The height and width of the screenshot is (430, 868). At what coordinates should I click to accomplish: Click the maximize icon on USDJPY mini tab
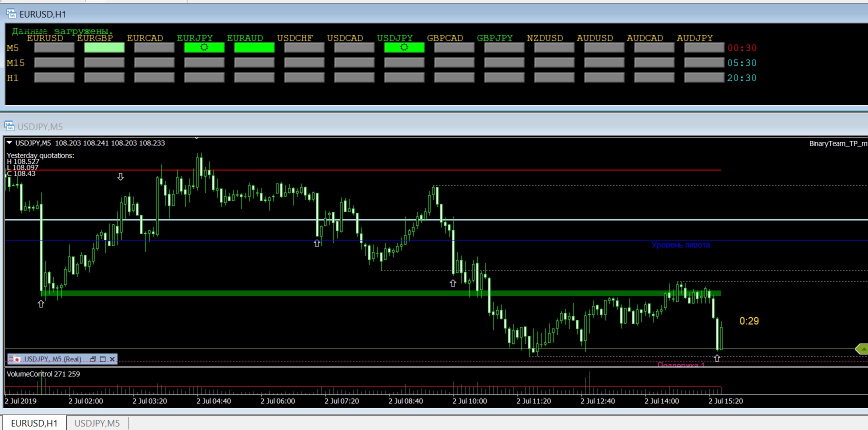[x=102, y=359]
